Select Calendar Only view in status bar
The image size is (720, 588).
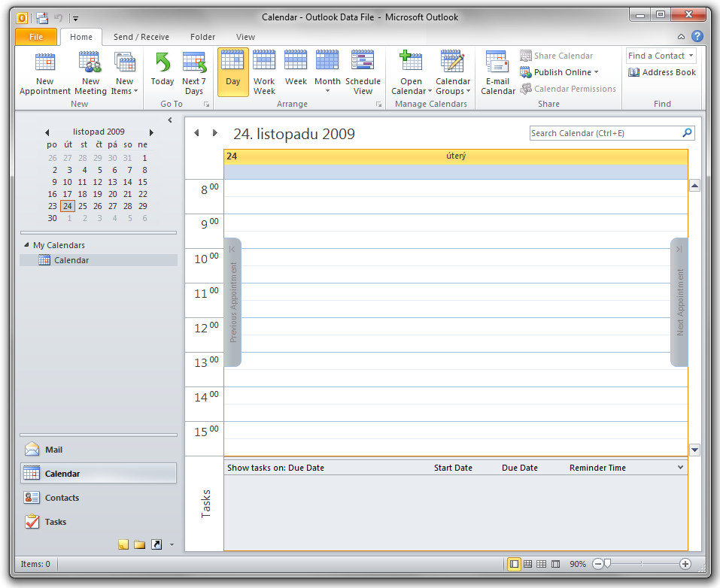point(542,564)
